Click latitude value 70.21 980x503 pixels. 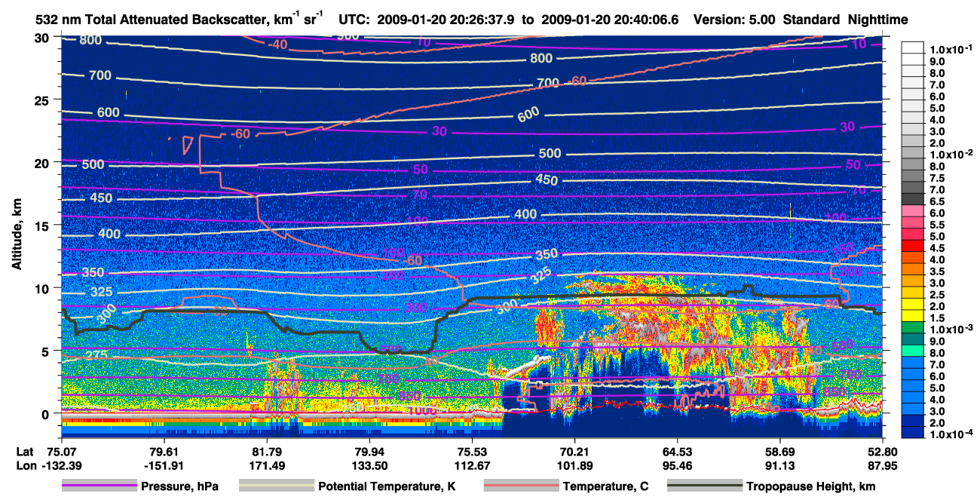pyautogui.click(x=574, y=452)
